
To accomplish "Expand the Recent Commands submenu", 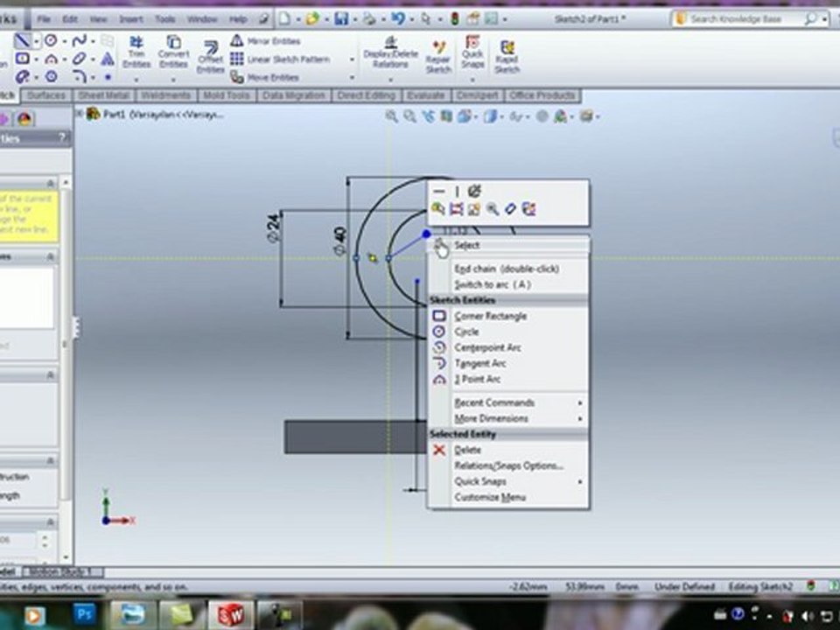I will pyautogui.click(x=509, y=402).
